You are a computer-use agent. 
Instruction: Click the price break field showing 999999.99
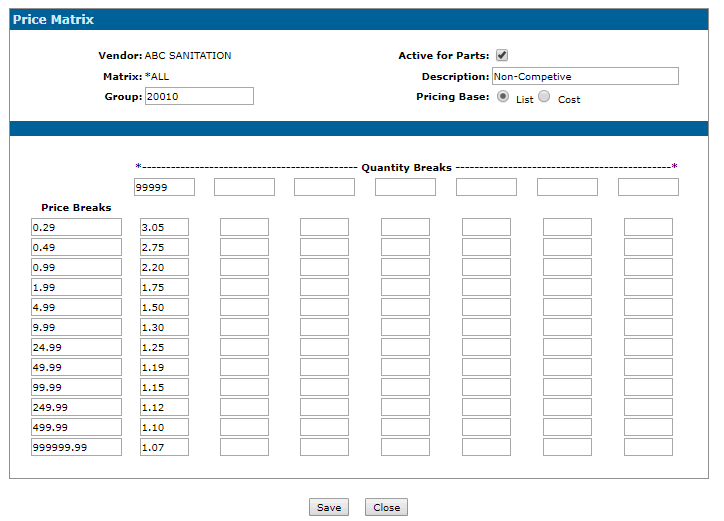(76, 447)
